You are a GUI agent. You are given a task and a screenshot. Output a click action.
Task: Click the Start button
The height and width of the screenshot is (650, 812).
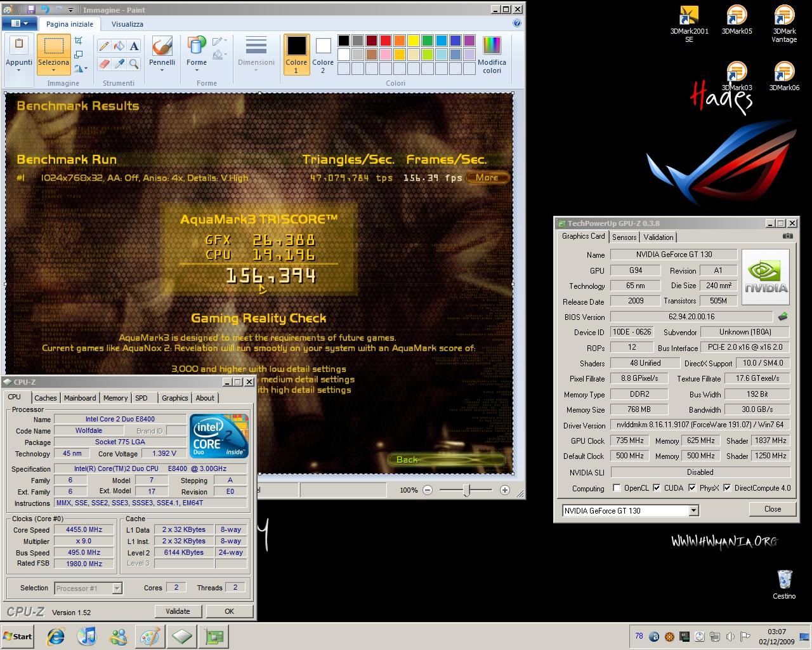tap(18, 636)
